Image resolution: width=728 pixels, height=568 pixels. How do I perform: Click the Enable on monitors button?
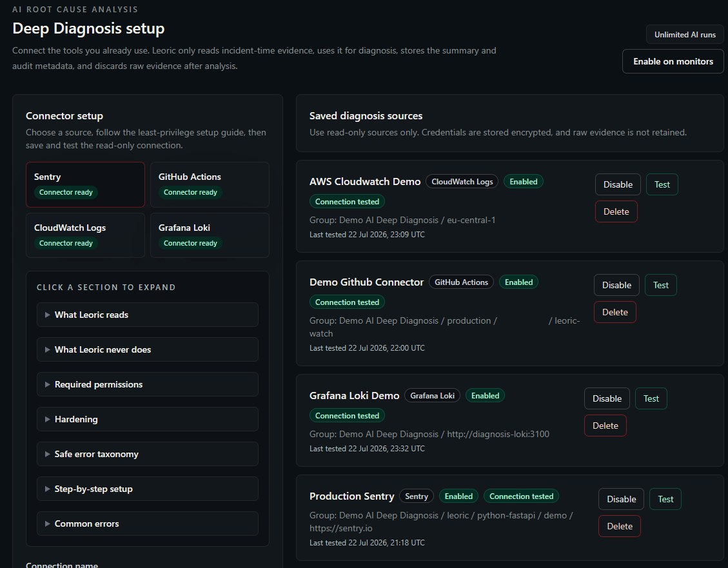673,61
